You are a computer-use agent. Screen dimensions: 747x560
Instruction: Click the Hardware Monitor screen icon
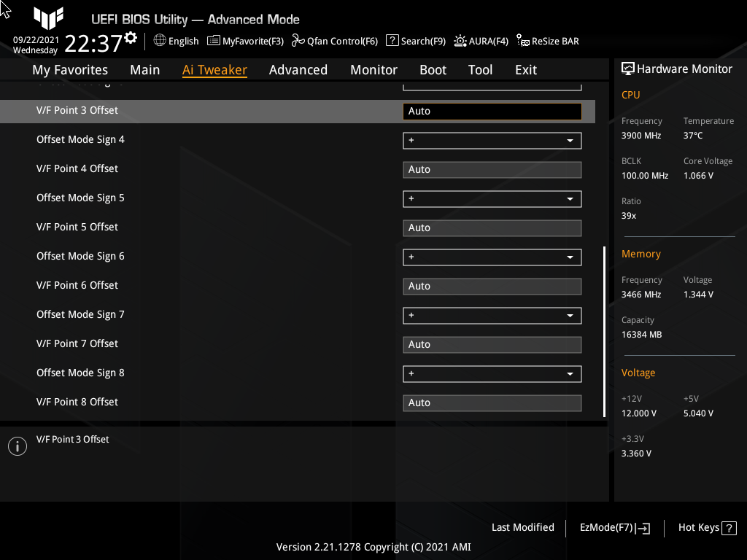[x=628, y=69]
